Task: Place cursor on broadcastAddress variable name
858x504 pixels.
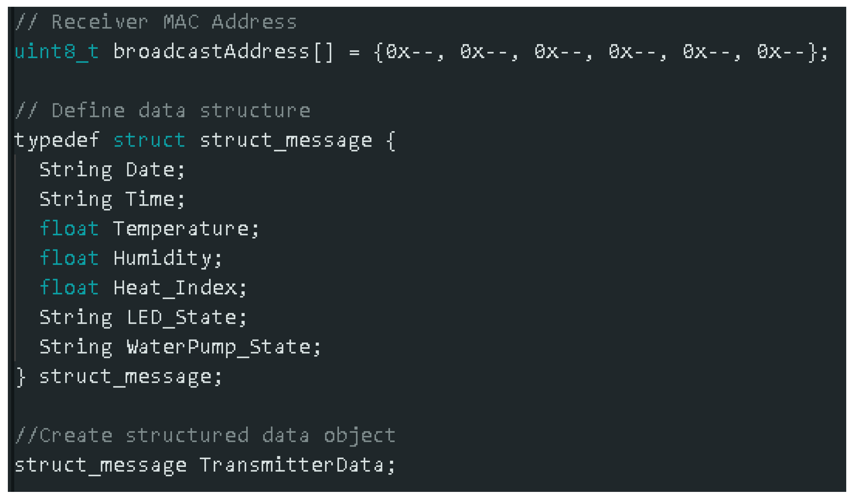Action: (211, 52)
